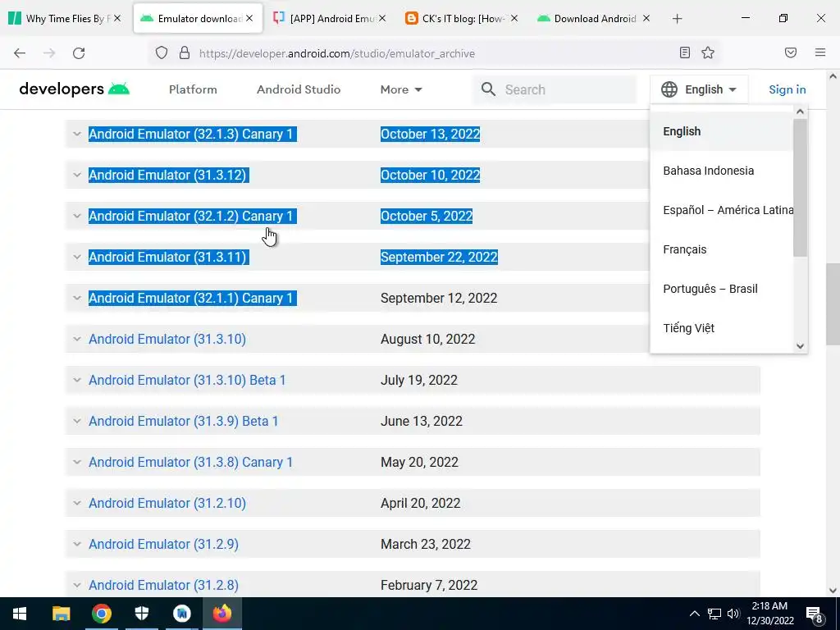The height and width of the screenshot is (630, 840).
Task: Open Android Emulator (31.2.9) link
Action: [163, 545]
